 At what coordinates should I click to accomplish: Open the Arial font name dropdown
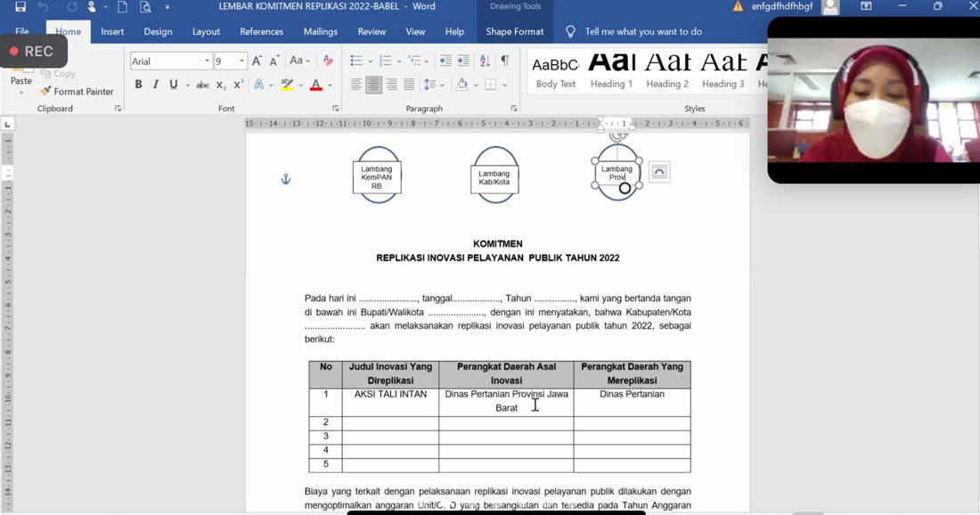(207, 61)
